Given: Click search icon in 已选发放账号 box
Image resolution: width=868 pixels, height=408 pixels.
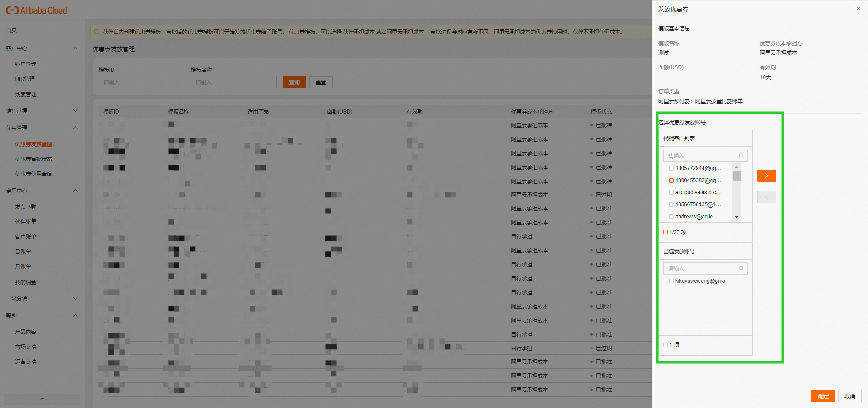Looking at the screenshot, I should click(x=741, y=268).
